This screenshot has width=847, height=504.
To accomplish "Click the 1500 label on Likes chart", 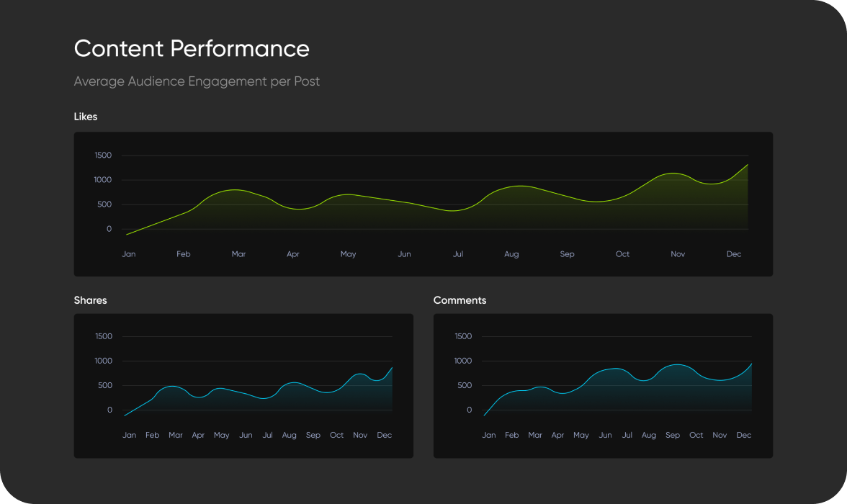I will [103, 156].
